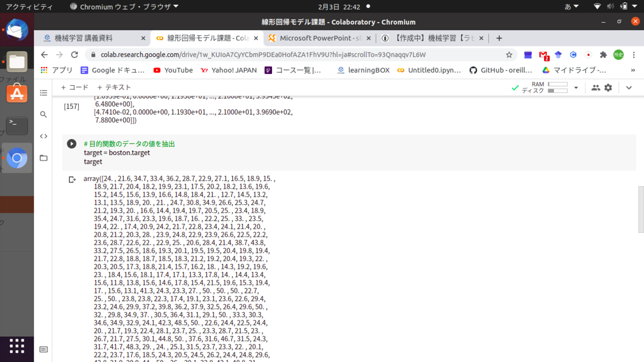644x362 pixels.
Task: Open Terminal from the dock
Action: 17,127
